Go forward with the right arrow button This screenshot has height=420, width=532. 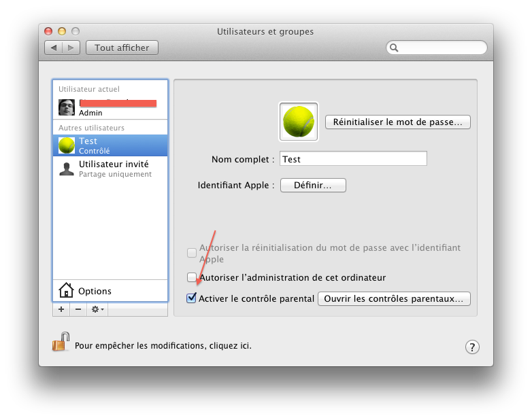72,48
